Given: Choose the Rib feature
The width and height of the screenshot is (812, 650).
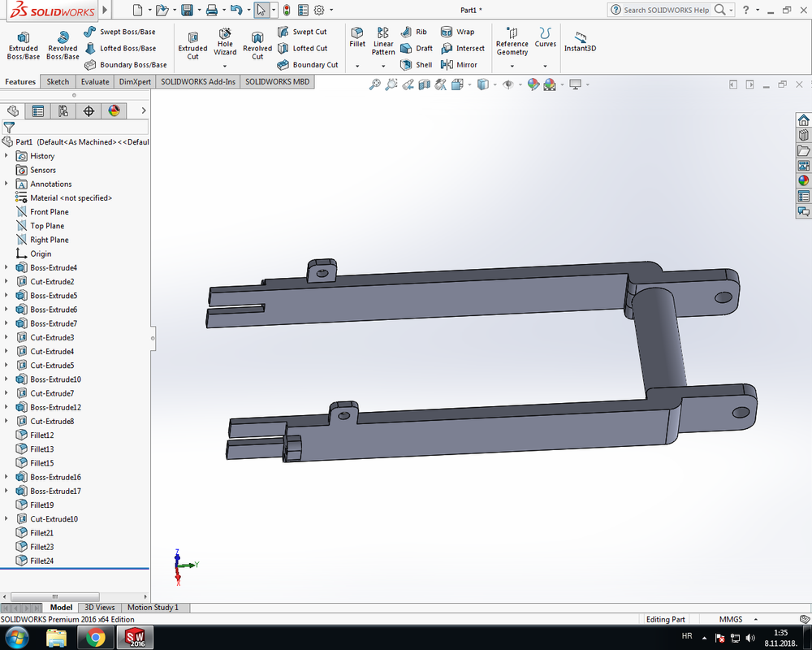Looking at the screenshot, I should (414, 32).
